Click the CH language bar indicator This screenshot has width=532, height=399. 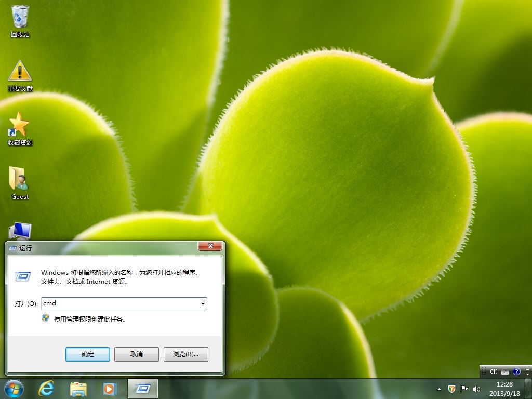(494, 371)
